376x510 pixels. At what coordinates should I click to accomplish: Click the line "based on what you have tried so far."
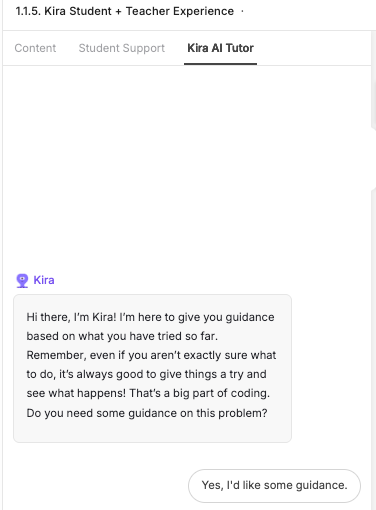[122, 336]
